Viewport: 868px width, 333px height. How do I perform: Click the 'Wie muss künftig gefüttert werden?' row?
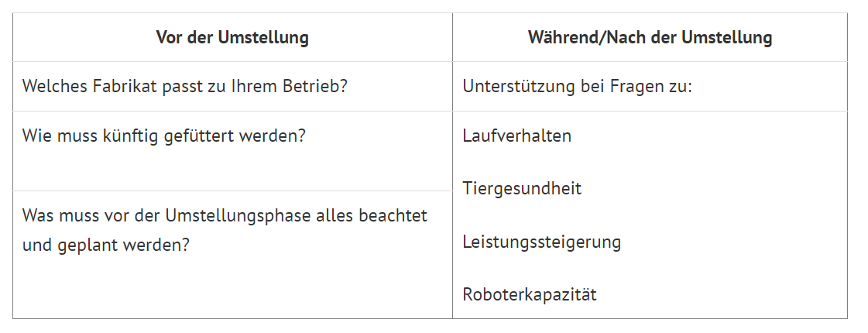click(232, 151)
